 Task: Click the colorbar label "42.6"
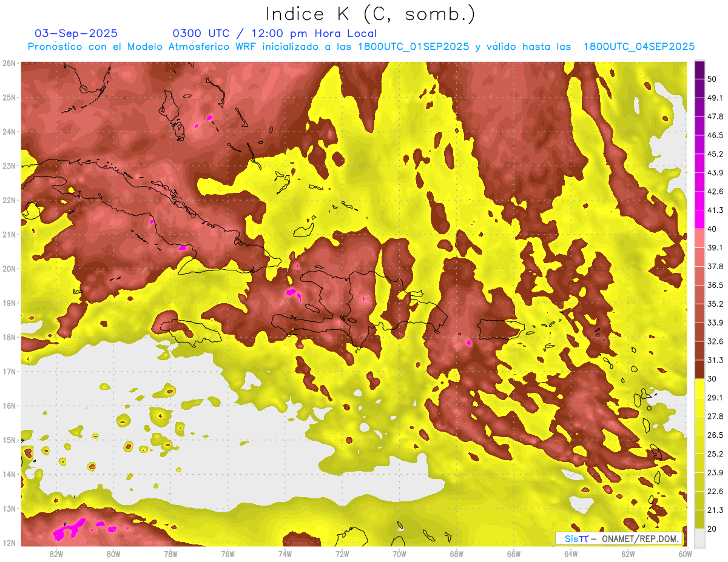pyautogui.click(x=715, y=192)
